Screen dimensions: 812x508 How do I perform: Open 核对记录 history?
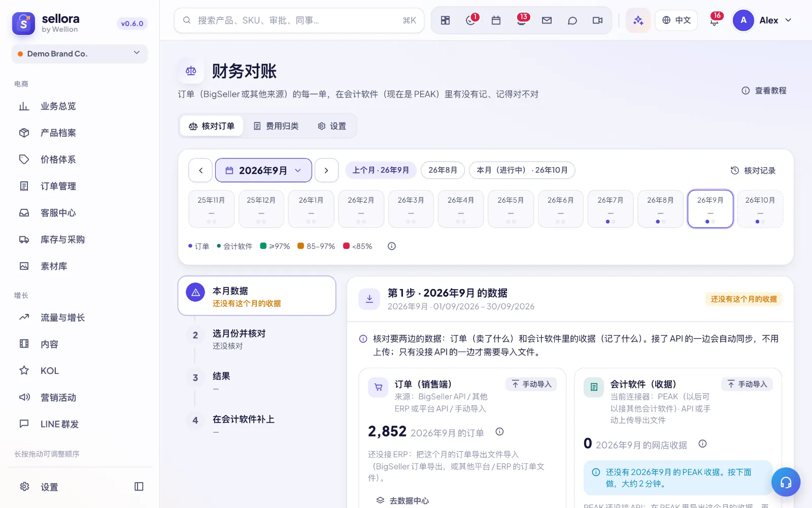753,171
